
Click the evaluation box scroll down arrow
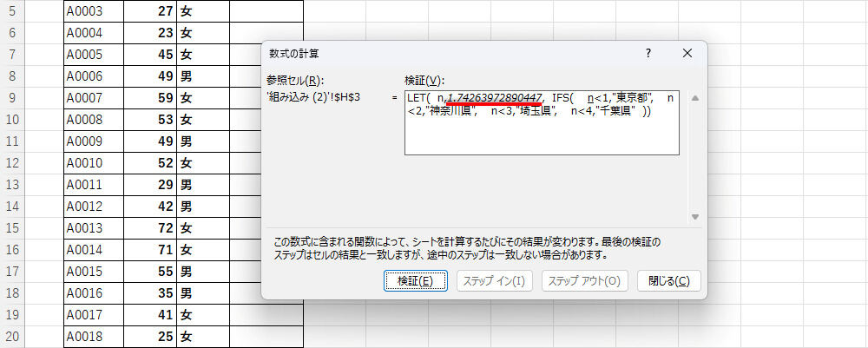(695, 217)
